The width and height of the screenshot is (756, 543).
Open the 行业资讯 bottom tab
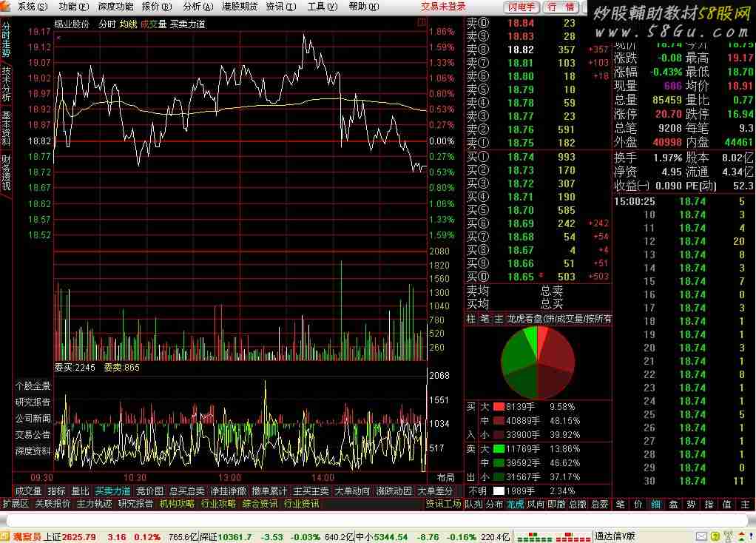coord(301,504)
